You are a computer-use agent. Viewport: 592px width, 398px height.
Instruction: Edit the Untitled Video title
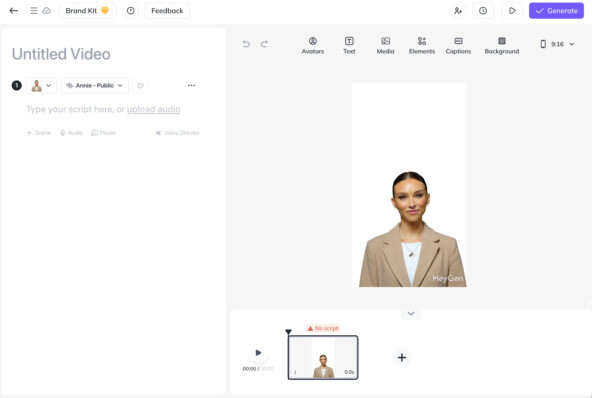pos(61,54)
